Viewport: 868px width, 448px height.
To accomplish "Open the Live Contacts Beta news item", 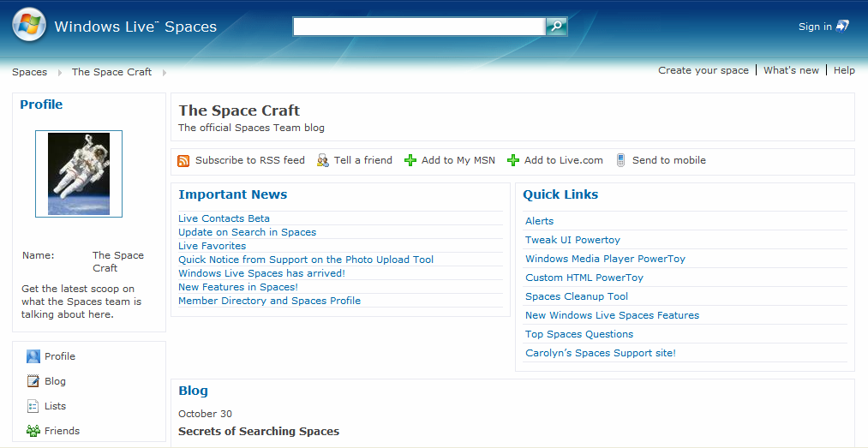I will pyautogui.click(x=224, y=218).
